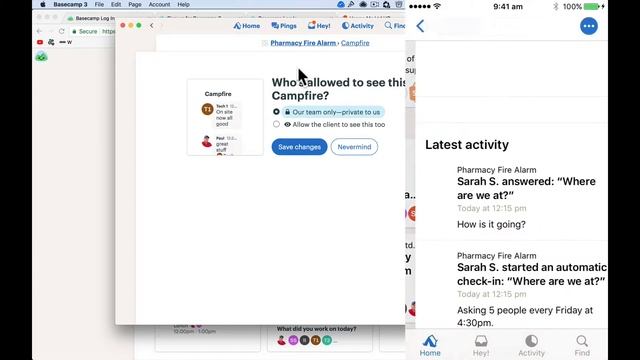Viewport: 640px width, 360px height.
Task: Open the File menu
Action: 99,4
